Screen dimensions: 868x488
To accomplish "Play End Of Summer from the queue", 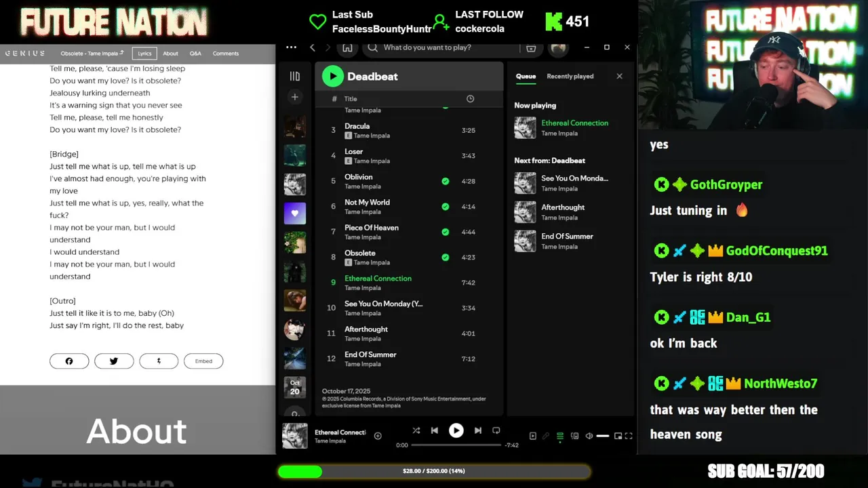I will coord(570,241).
